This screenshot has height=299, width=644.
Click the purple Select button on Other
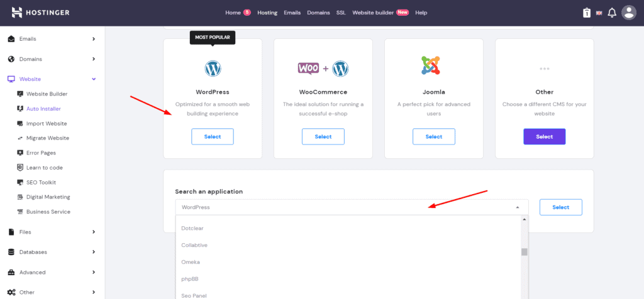(x=544, y=136)
